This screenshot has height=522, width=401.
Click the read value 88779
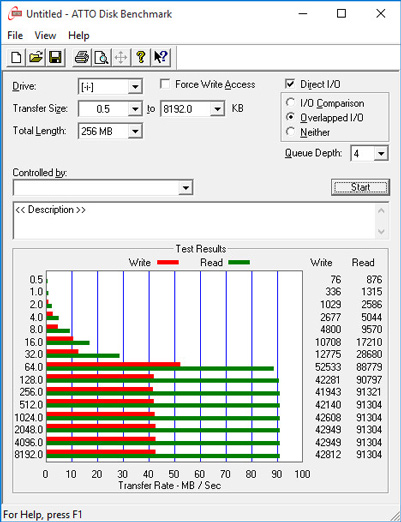pos(369,367)
